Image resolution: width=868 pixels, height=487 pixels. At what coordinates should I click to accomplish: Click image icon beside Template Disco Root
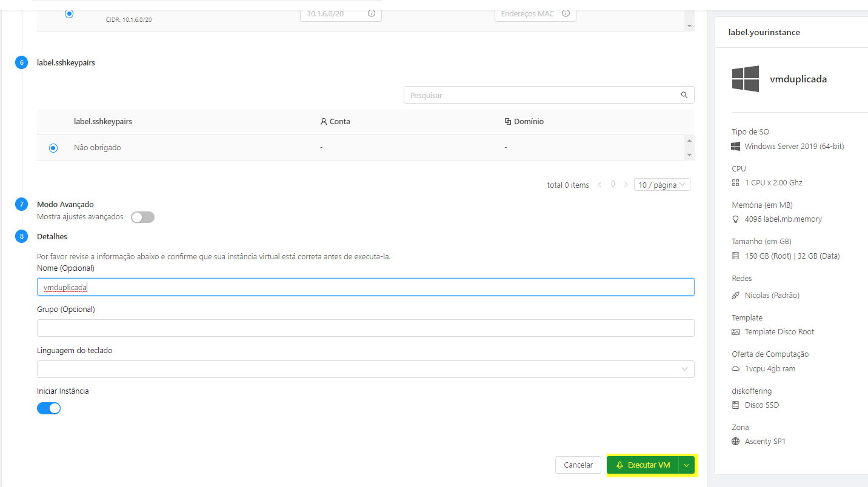(736, 331)
